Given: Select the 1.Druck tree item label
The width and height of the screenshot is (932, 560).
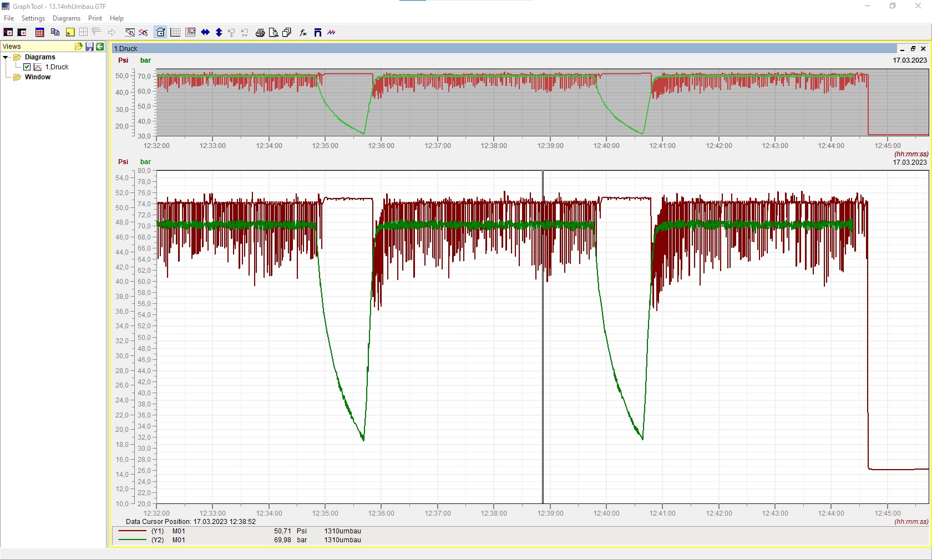Looking at the screenshot, I should click(57, 67).
